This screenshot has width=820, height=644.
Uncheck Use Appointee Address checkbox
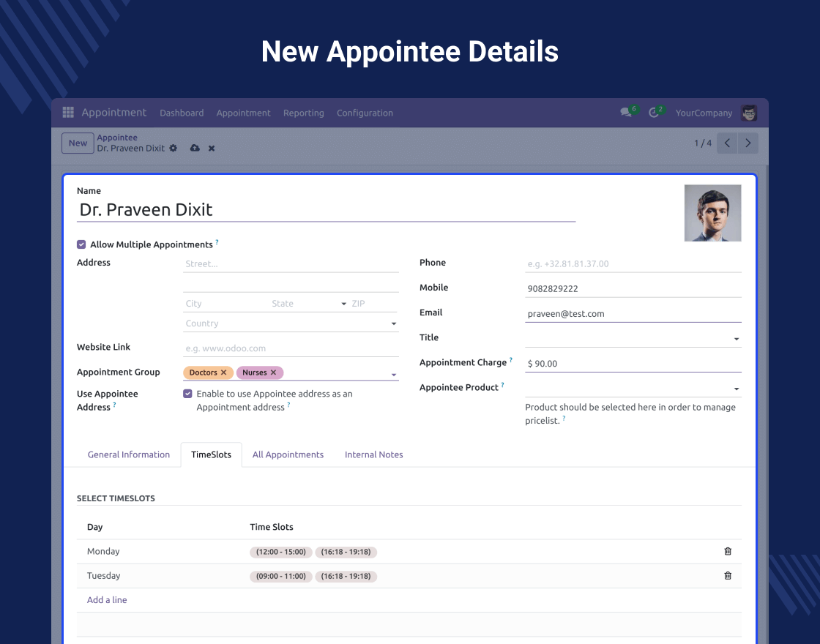187,394
